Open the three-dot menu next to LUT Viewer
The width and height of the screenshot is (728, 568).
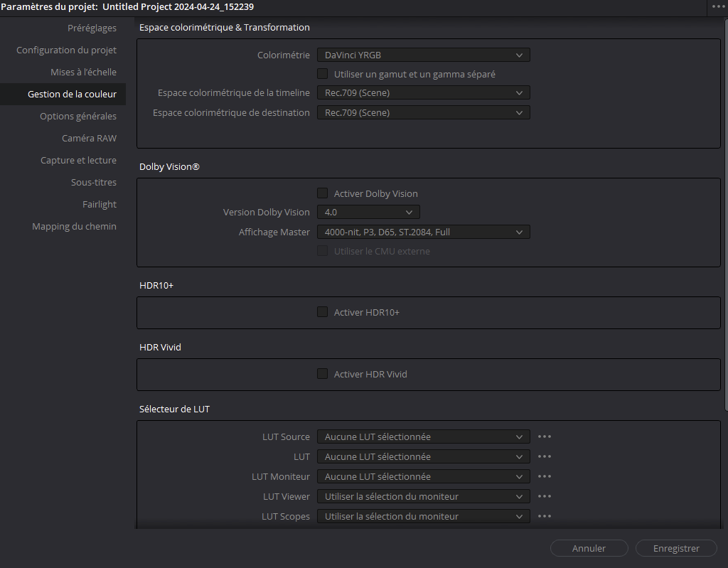544,496
